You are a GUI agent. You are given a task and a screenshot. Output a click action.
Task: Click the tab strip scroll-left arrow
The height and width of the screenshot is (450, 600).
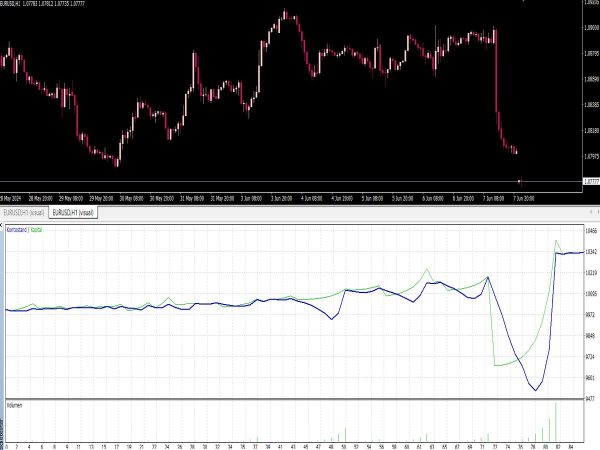[x=591, y=212]
